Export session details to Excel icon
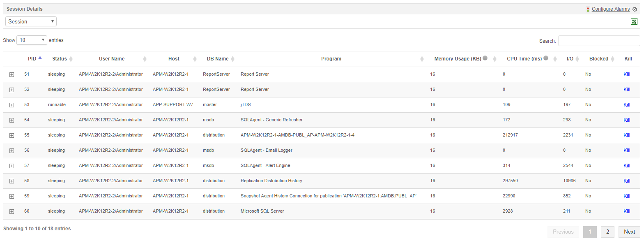The width and height of the screenshot is (644, 241). point(634,22)
